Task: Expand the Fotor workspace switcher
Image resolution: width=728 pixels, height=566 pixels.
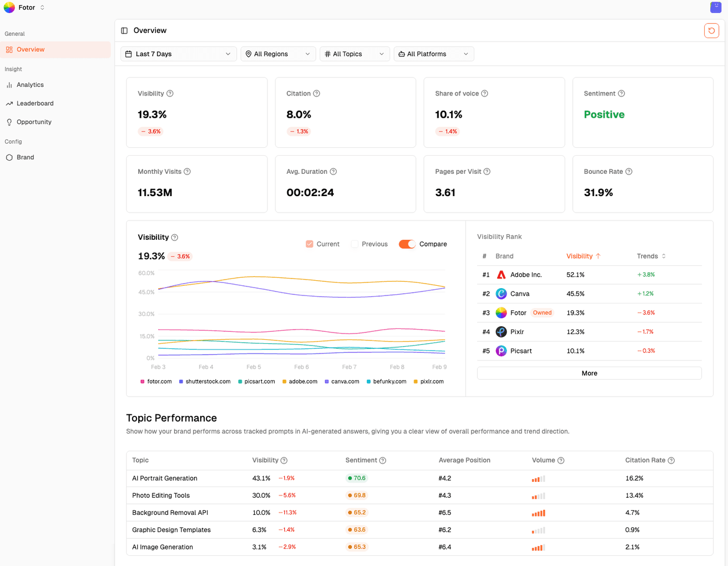Action: (42, 7)
